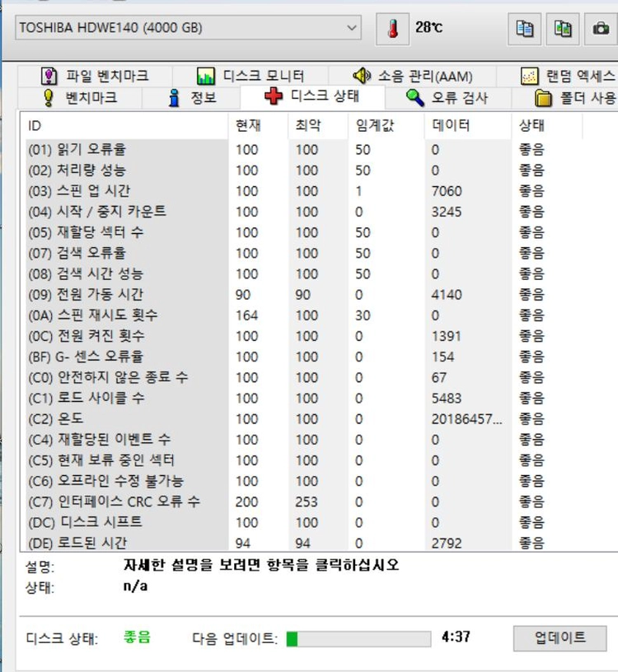The width and height of the screenshot is (618, 672).
Task: Select the (C0) 안전하지 않은 종료 수 row
Action: click(320, 377)
